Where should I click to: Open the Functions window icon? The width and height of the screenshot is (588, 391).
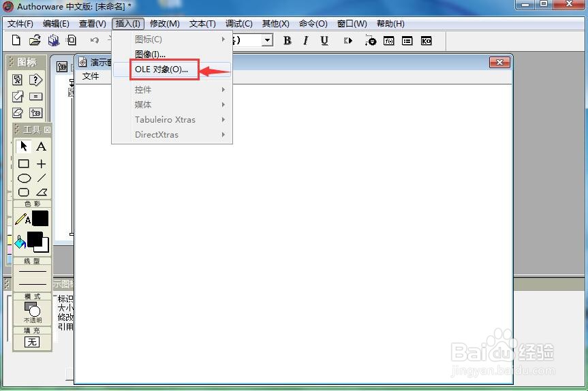coord(389,40)
